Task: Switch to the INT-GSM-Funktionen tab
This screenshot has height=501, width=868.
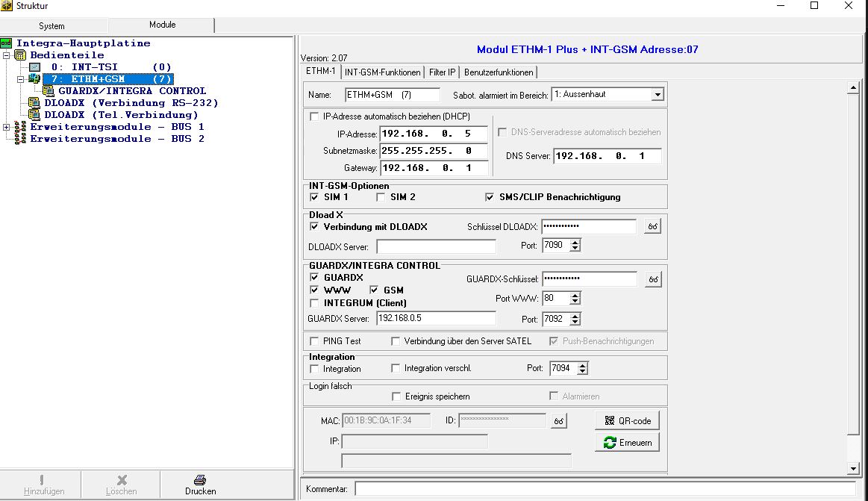Action: coord(382,72)
